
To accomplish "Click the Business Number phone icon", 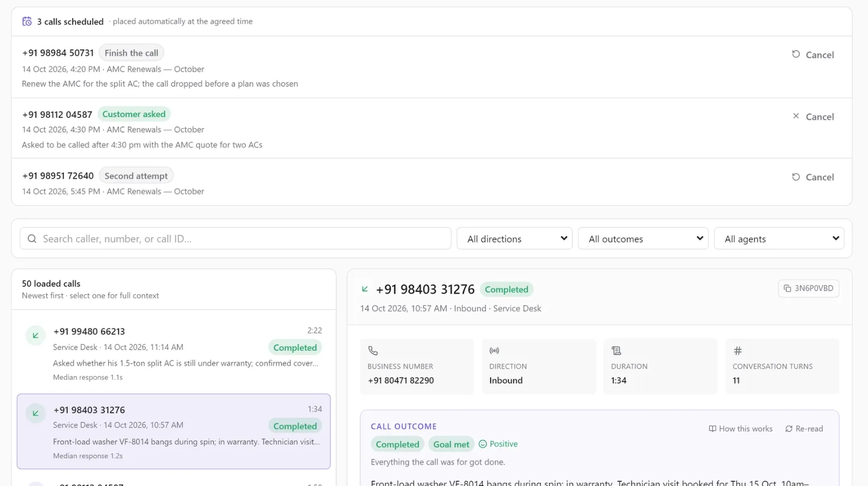I will click(373, 351).
